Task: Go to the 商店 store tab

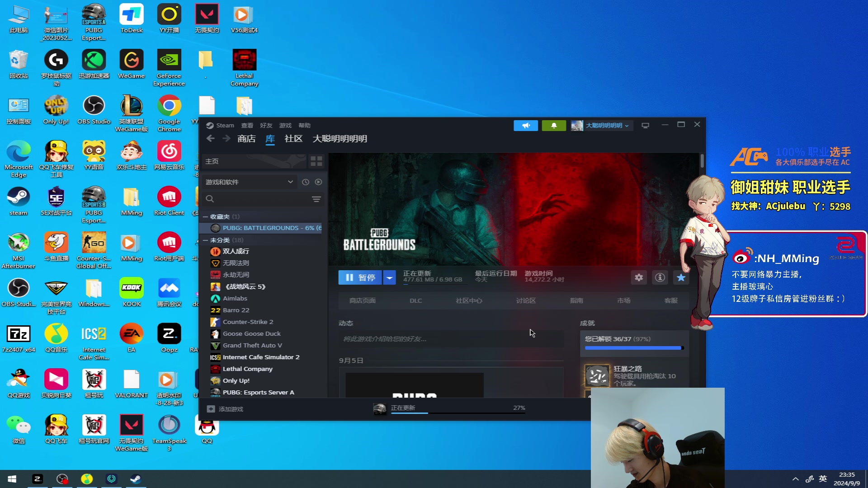Action: pyautogui.click(x=246, y=139)
